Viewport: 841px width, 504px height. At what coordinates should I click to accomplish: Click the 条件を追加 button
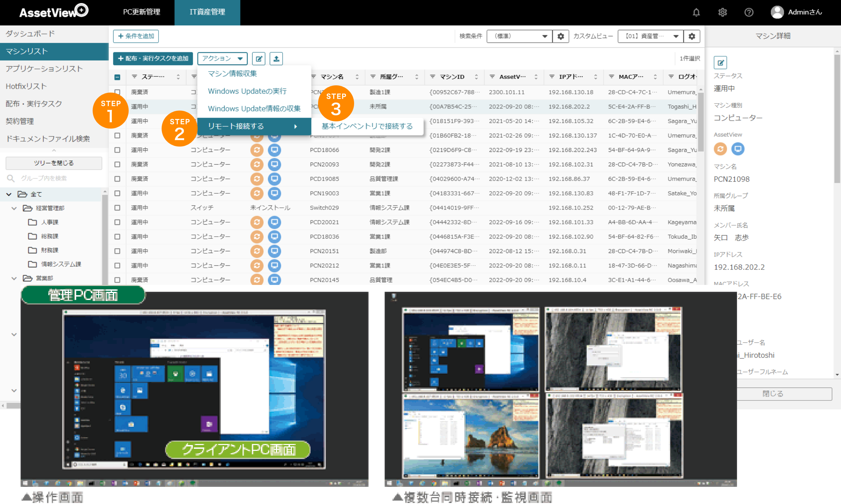[x=136, y=36]
